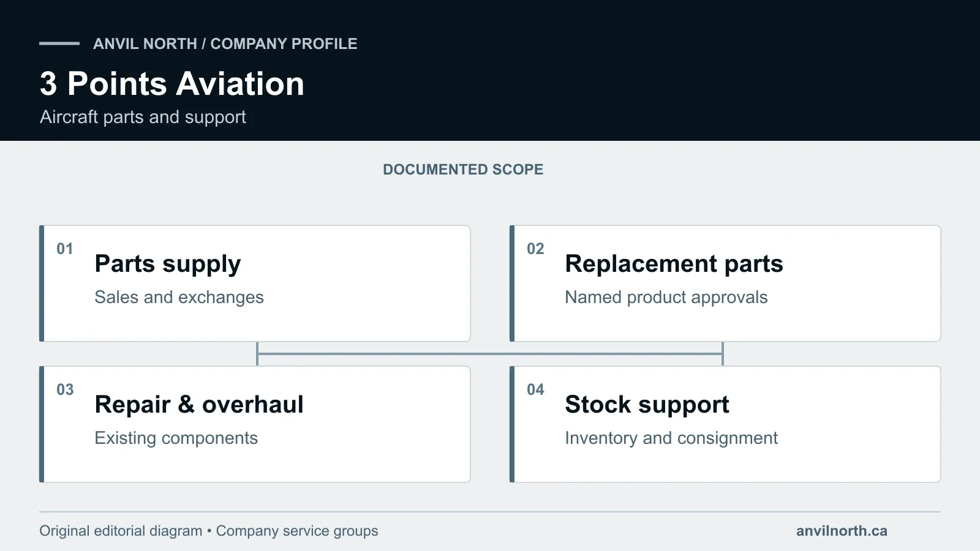Select the 'Parts supply' card heading

click(168, 264)
